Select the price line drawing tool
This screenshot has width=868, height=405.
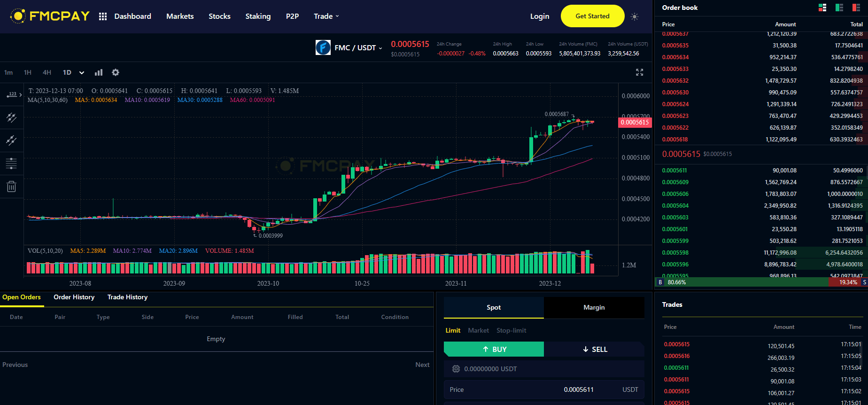(x=11, y=94)
